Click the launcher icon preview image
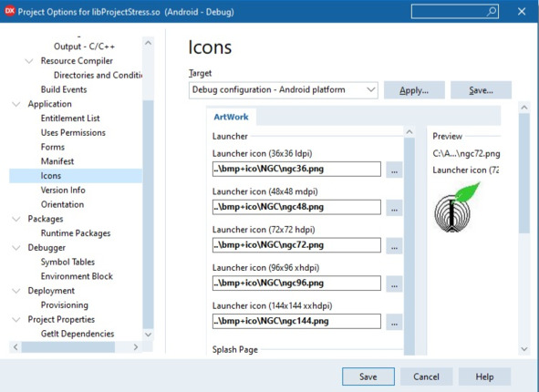 457,207
